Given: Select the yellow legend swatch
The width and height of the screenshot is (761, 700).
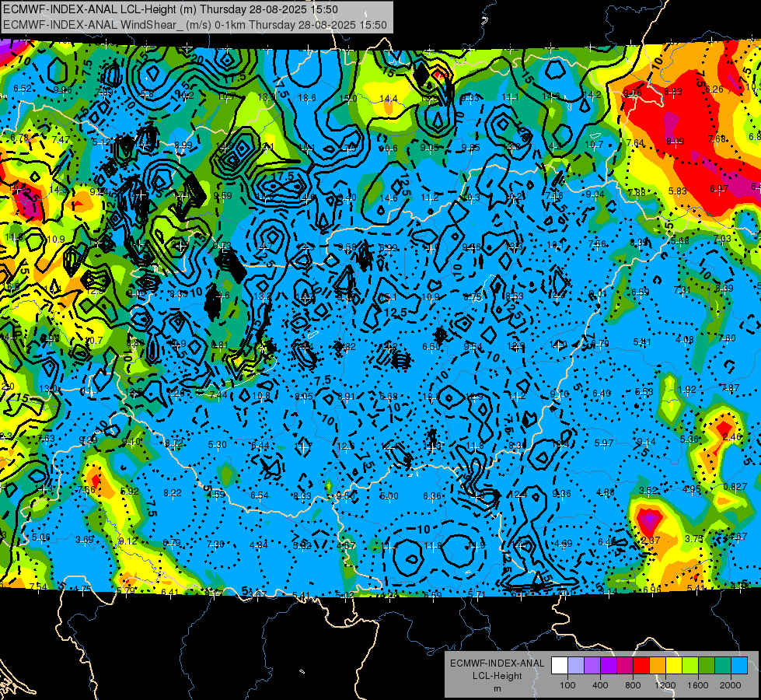Looking at the screenshot, I should [x=674, y=666].
